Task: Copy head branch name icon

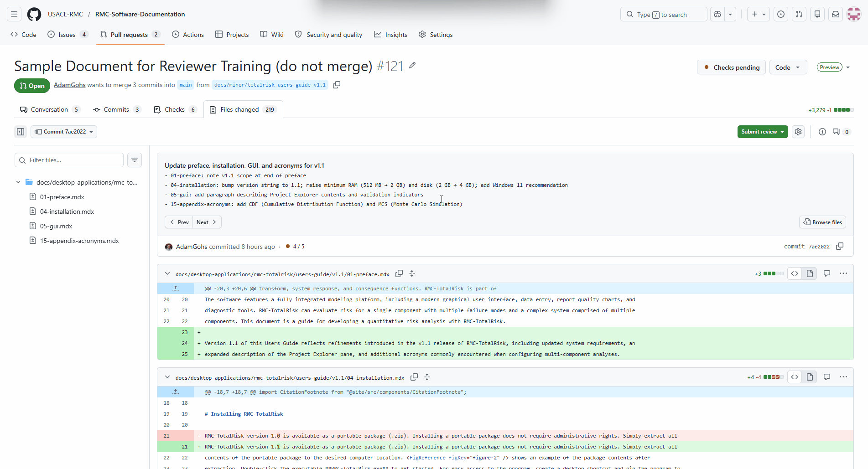Action: [x=337, y=85]
